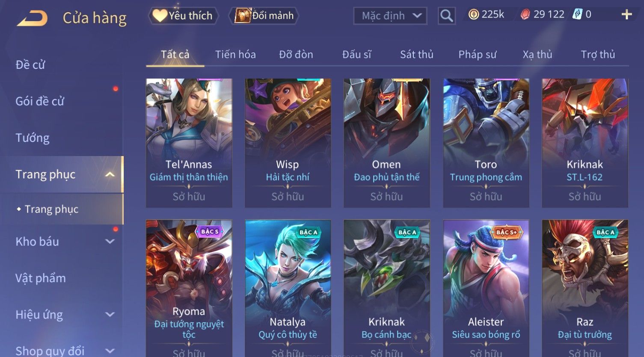The width and height of the screenshot is (644, 357).
Task: Open Tel'Annas Giám thị thân thiện skin card
Action: tap(189, 143)
